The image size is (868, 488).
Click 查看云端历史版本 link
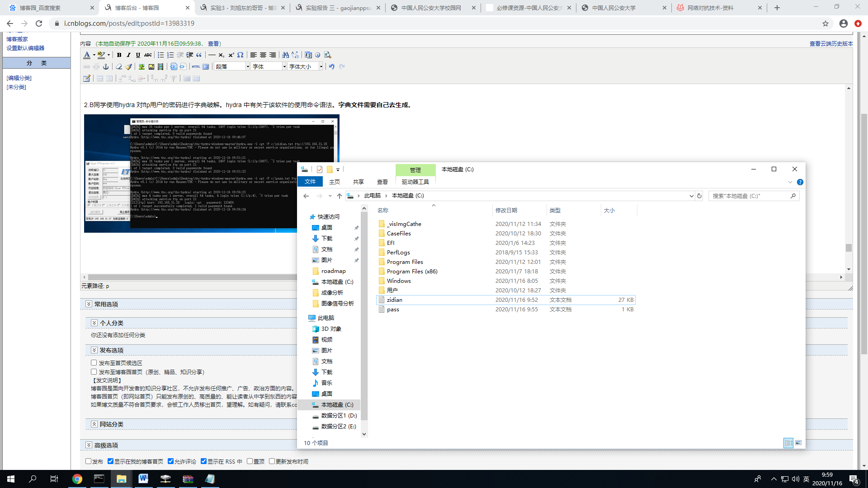tap(831, 44)
